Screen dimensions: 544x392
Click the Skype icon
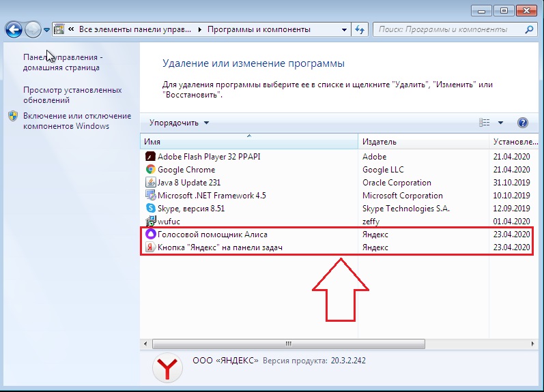pos(150,209)
